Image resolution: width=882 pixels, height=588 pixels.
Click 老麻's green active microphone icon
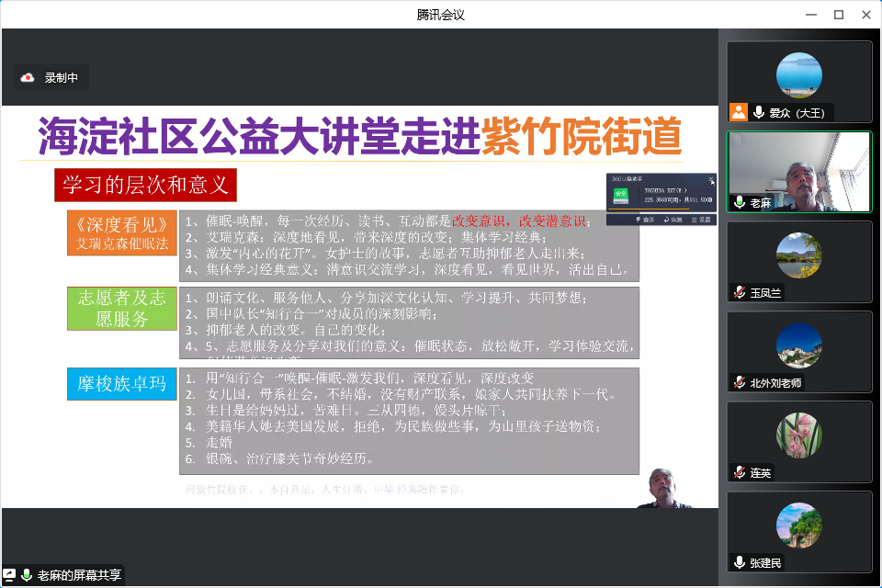tap(739, 202)
